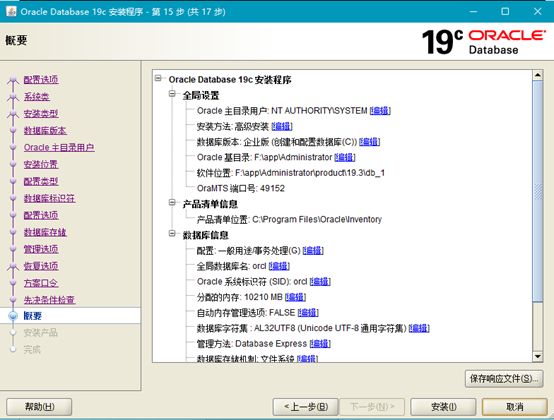Edit the 管理方法 Database Express setting
Image resolution: width=554 pixels, height=420 pixels.
(x=320, y=344)
